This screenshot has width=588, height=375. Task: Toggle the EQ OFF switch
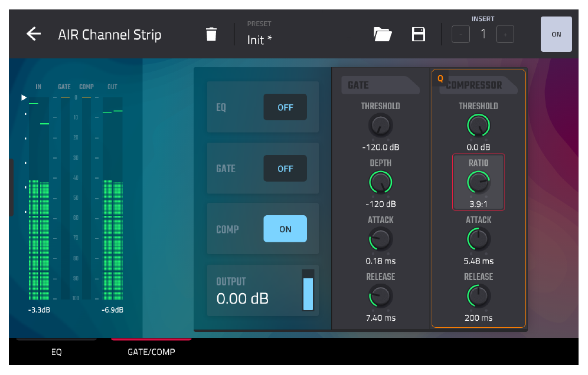pyautogui.click(x=285, y=107)
